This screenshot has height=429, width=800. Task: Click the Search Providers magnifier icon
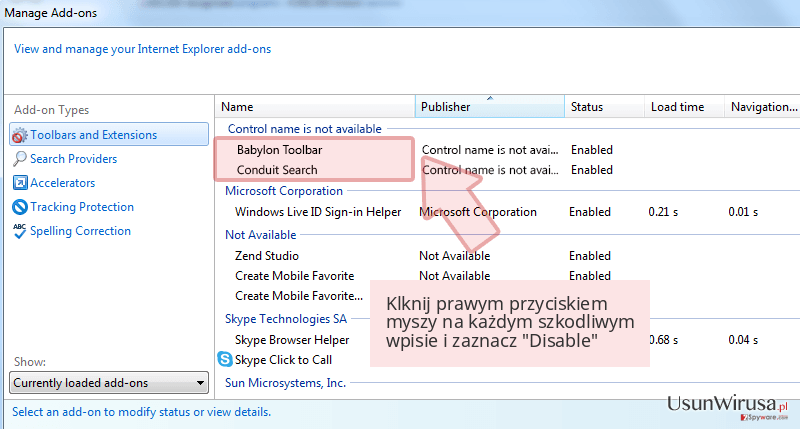point(19,159)
